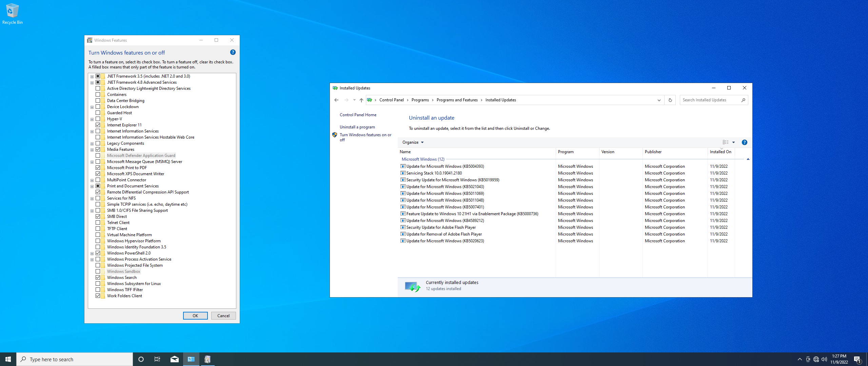
Task: Sort by the Program column header
Action: click(577, 152)
